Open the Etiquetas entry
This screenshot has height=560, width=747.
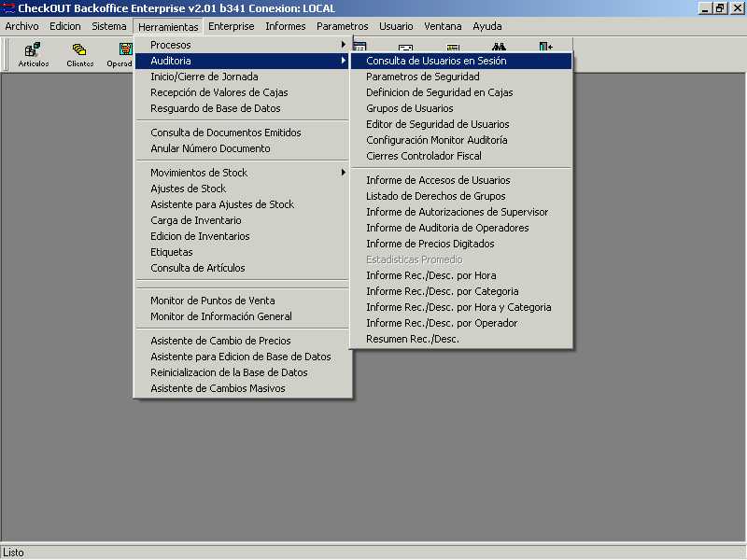pyautogui.click(x=243, y=252)
